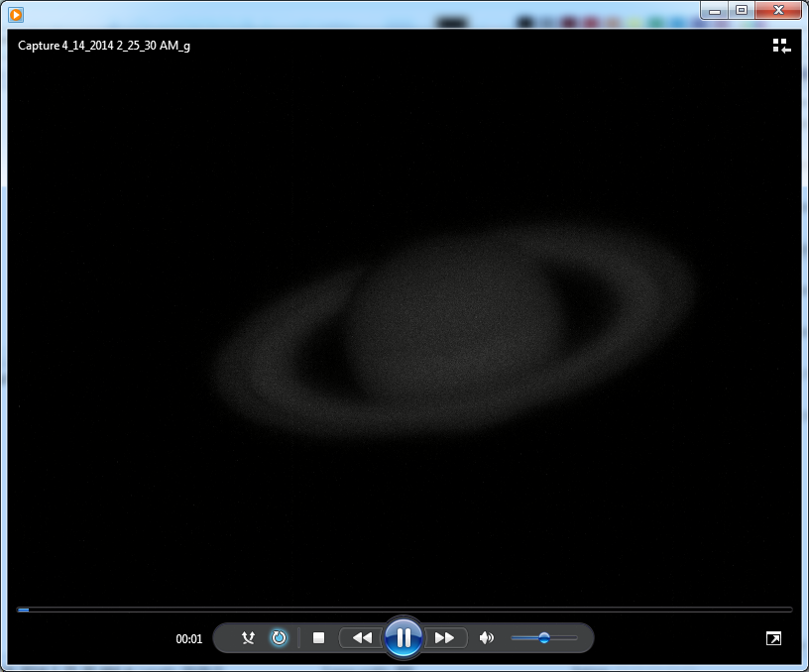Close the media player window
This screenshot has width=809, height=672.
pyautogui.click(x=778, y=10)
